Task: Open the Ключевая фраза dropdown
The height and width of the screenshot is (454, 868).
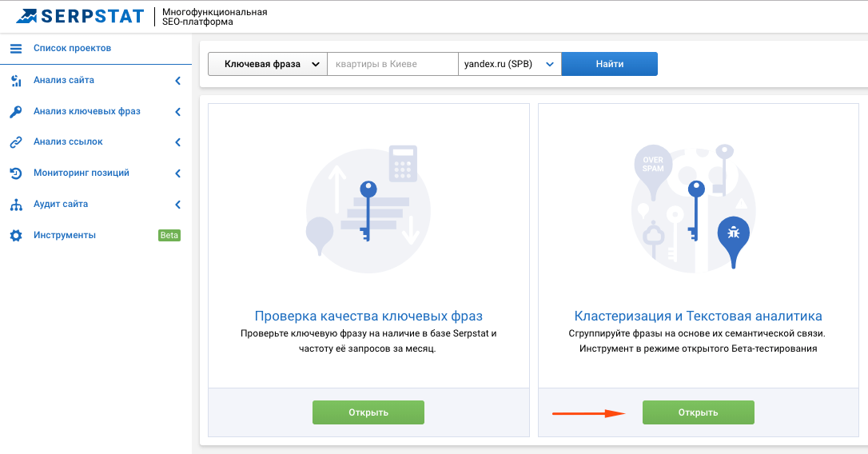Action: (x=268, y=64)
